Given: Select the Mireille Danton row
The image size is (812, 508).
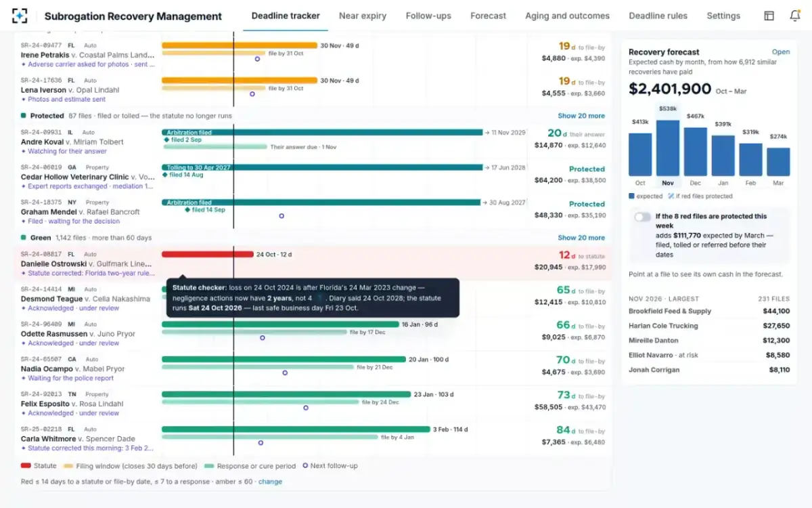Looking at the screenshot, I should [x=709, y=341].
